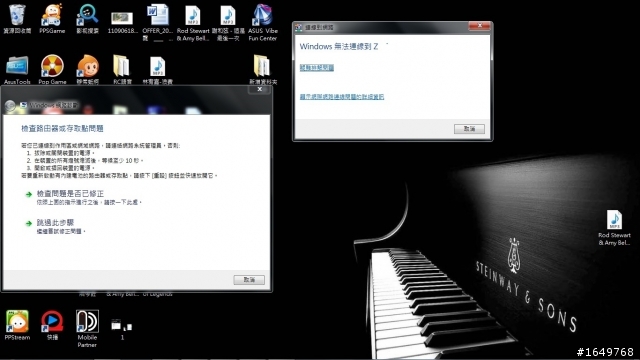
Task: Open the detailed connection information link
Action: point(342,97)
